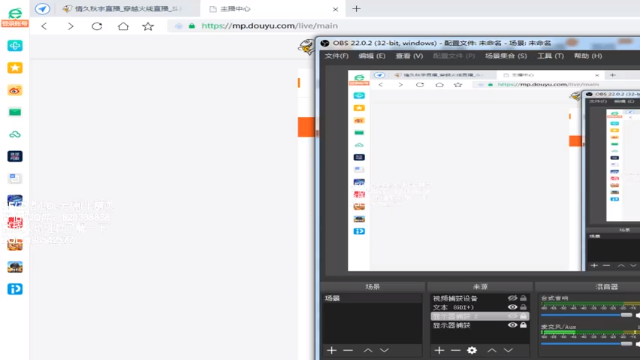The width and height of the screenshot is (640, 360).
Task: Open the orange star favorites sidebar icon
Action: click(x=15, y=68)
